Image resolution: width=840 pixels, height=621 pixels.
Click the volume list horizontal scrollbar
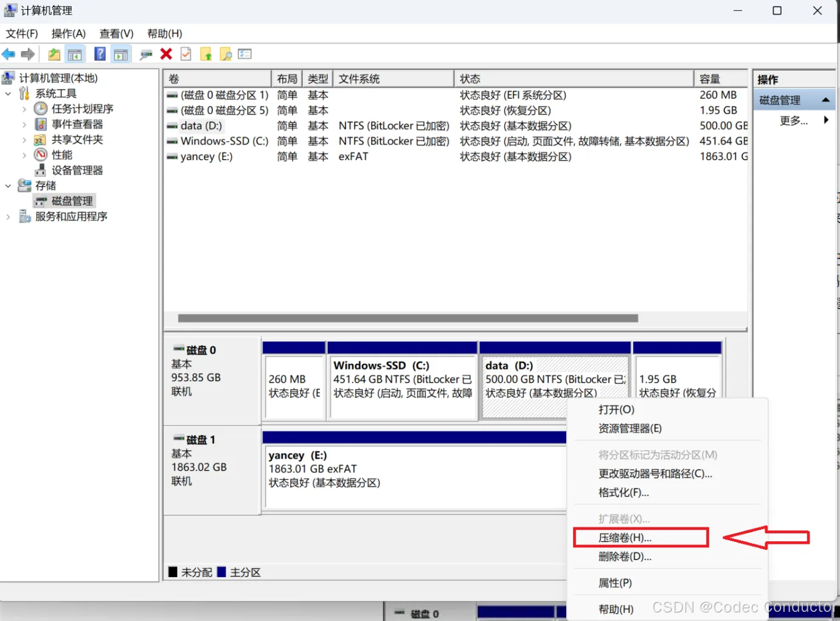pos(408,318)
